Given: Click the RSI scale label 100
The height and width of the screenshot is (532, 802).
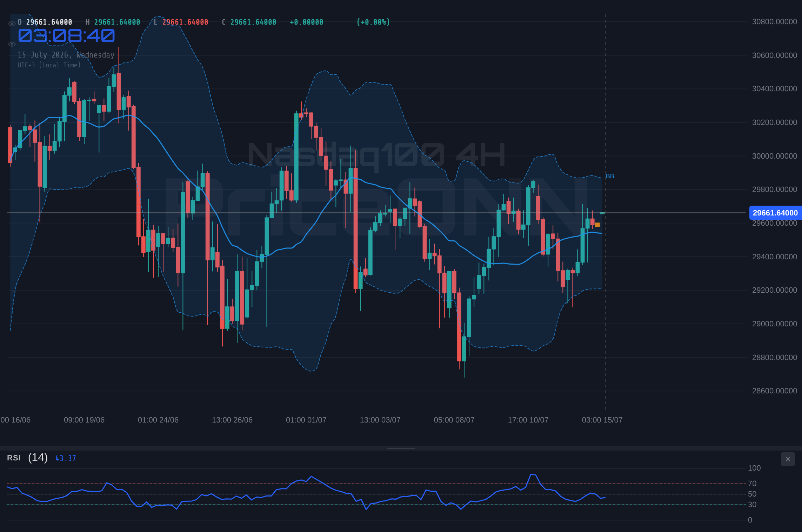Looking at the screenshot, I should [x=754, y=468].
